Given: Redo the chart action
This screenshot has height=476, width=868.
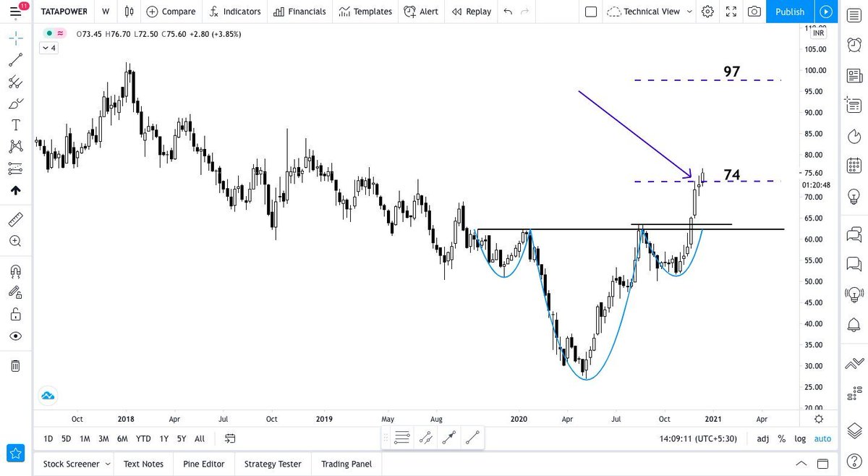Looking at the screenshot, I should 524,12.
